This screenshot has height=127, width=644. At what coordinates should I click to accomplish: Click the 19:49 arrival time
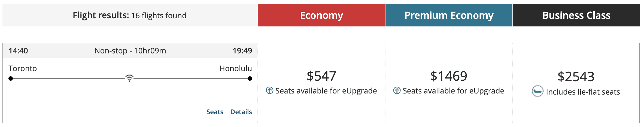(242, 51)
